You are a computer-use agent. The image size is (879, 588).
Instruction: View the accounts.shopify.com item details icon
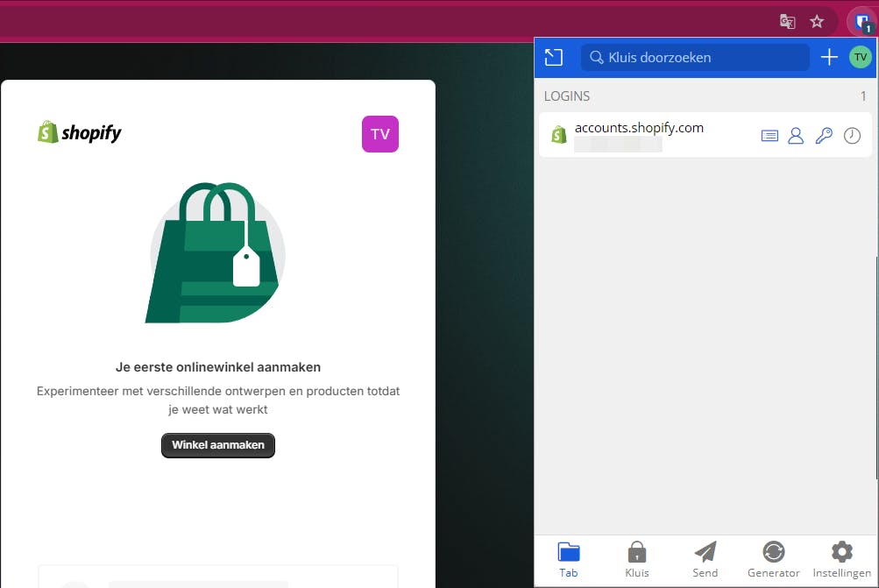tap(769, 136)
